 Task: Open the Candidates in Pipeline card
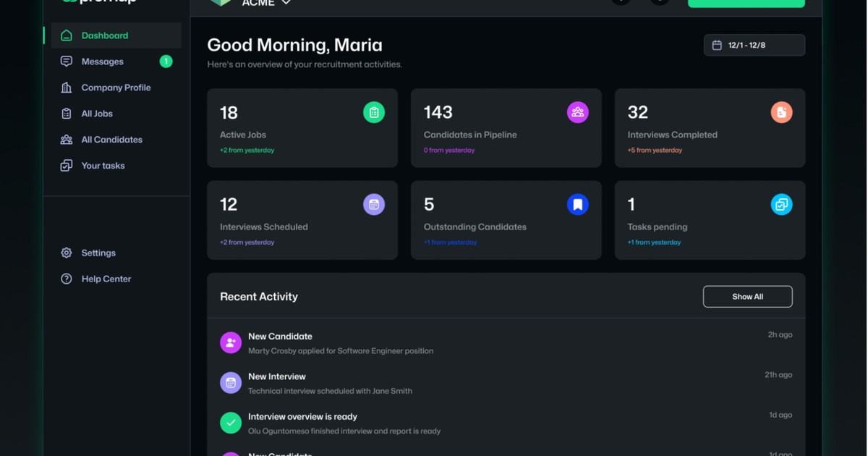(x=506, y=128)
